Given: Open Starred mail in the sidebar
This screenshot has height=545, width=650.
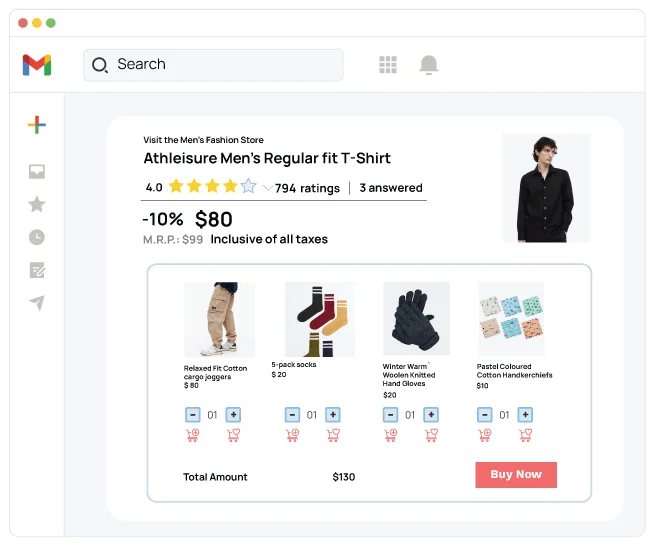Looking at the screenshot, I should pos(37,204).
